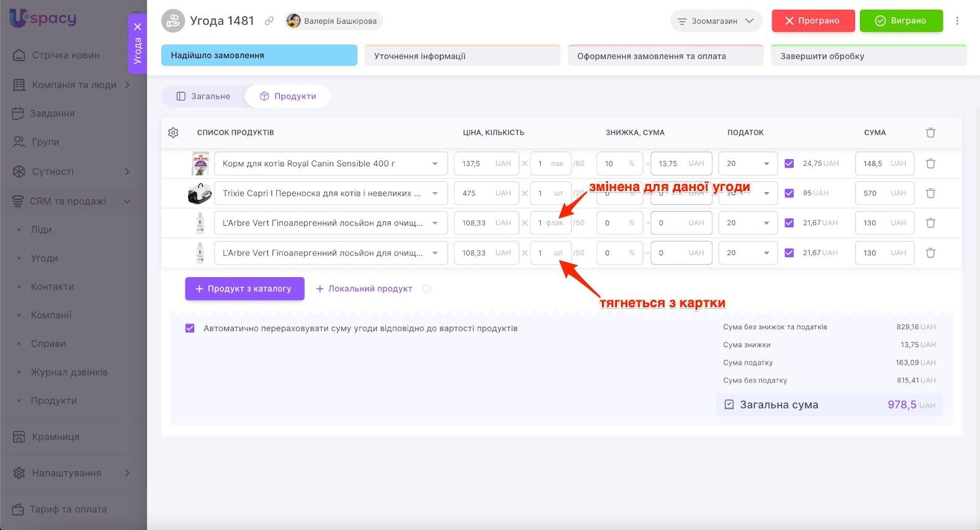Open the three-dot more options menu

pos(957,21)
